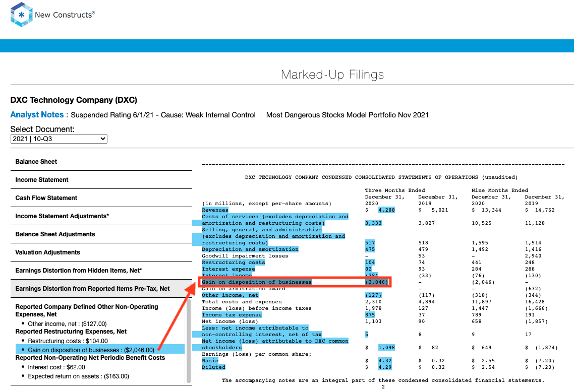Viewport: 574px width, 392px height.
Task: Click highlighted Gain on disposition of businesses row label
Action: [257, 282]
